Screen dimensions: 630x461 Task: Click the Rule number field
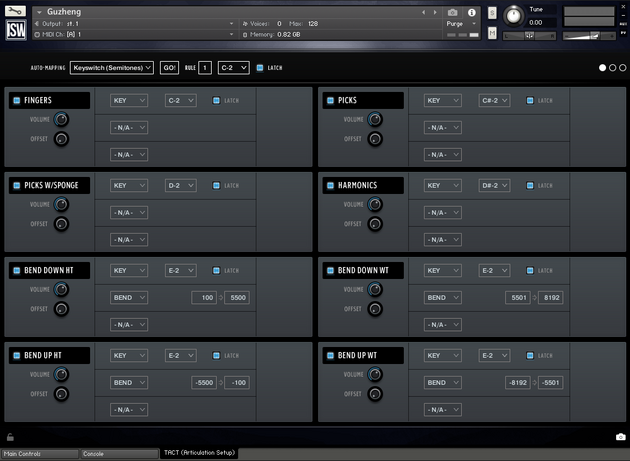tap(205, 68)
